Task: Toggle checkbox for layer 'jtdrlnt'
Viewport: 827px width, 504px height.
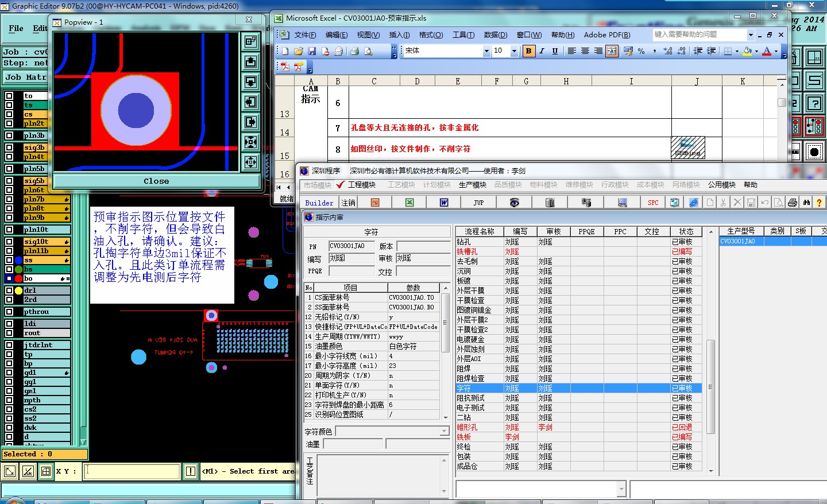Action: point(9,345)
